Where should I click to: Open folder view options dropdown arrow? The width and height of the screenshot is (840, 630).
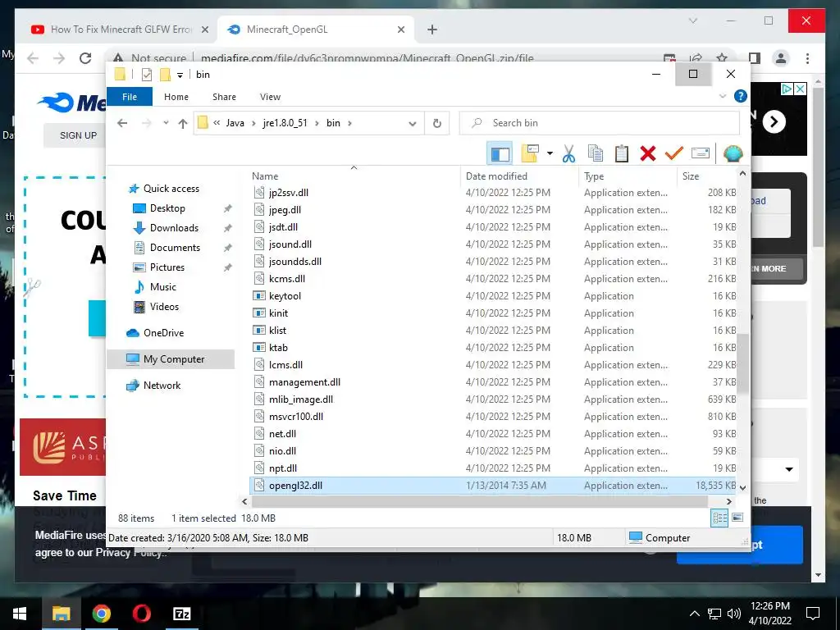(x=550, y=153)
